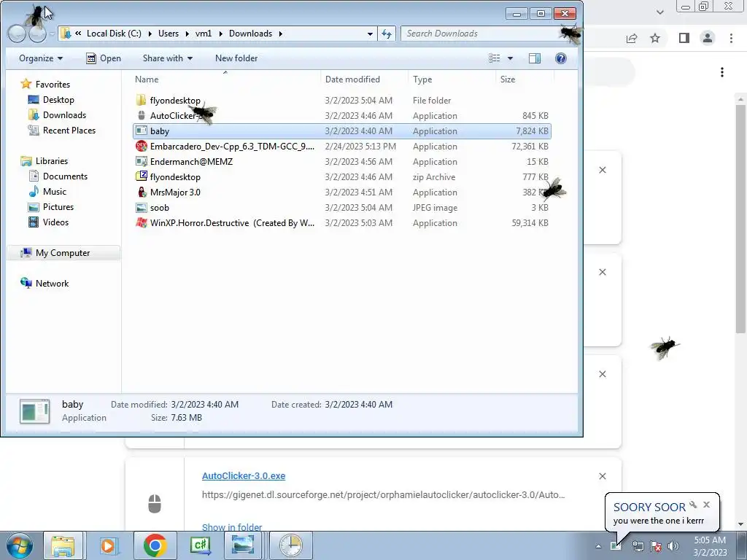Screen dimensions: 747x560
Task: Click Chrome share page icon
Action: (x=632, y=38)
